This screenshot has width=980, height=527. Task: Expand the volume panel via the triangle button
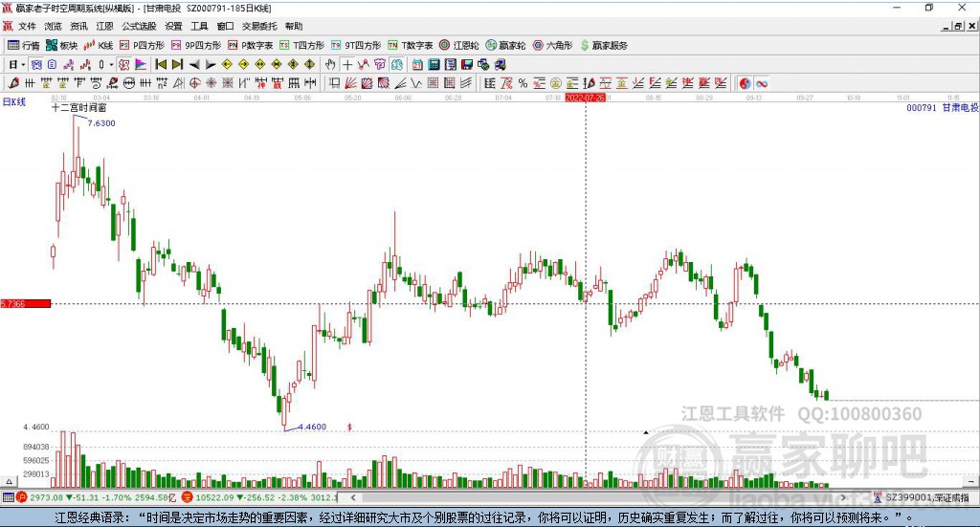click(9, 482)
